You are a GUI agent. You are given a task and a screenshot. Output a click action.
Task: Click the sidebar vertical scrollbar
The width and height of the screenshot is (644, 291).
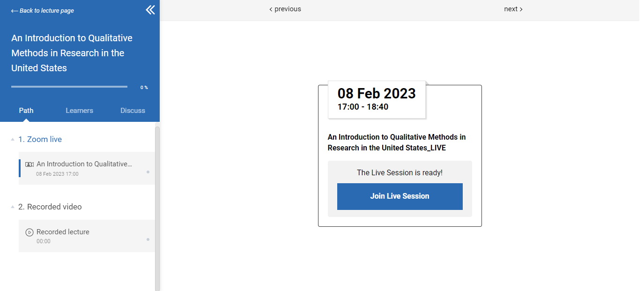pos(157,206)
